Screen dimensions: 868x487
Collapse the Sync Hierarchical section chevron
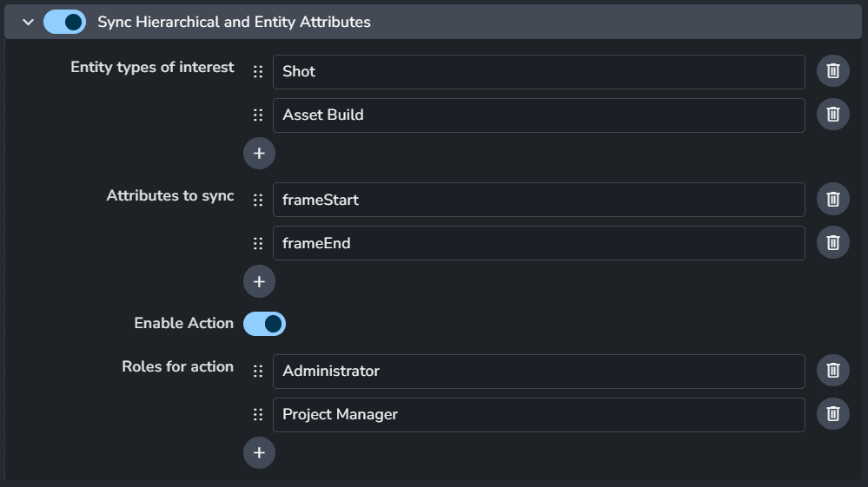point(28,22)
